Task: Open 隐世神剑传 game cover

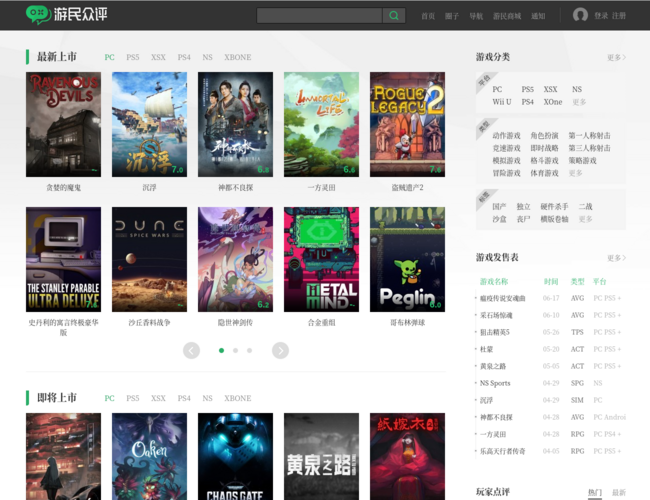Action: coord(235,260)
